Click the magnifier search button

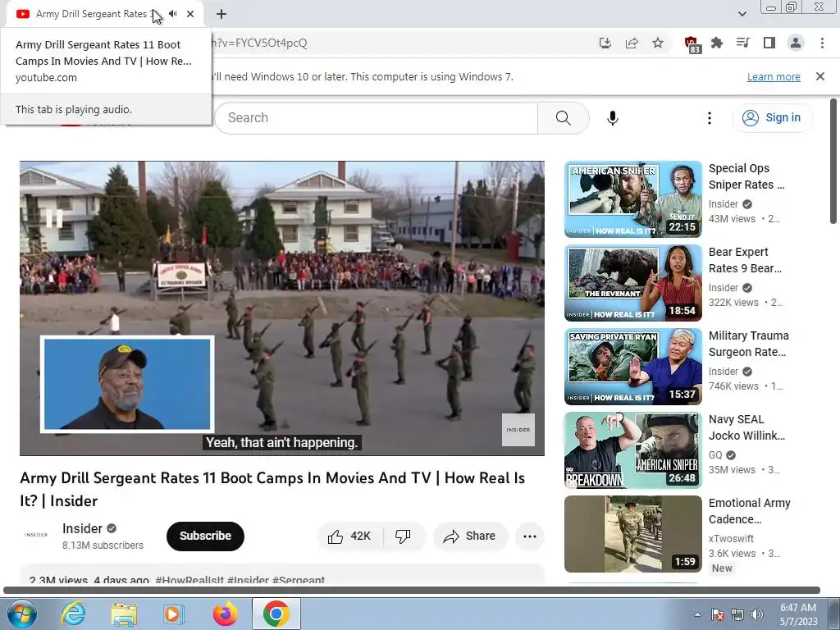(x=563, y=118)
